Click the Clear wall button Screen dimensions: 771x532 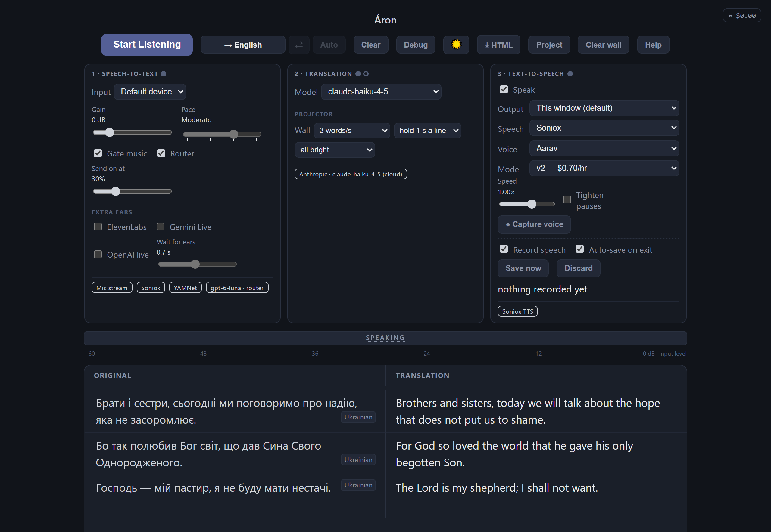click(x=603, y=44)
